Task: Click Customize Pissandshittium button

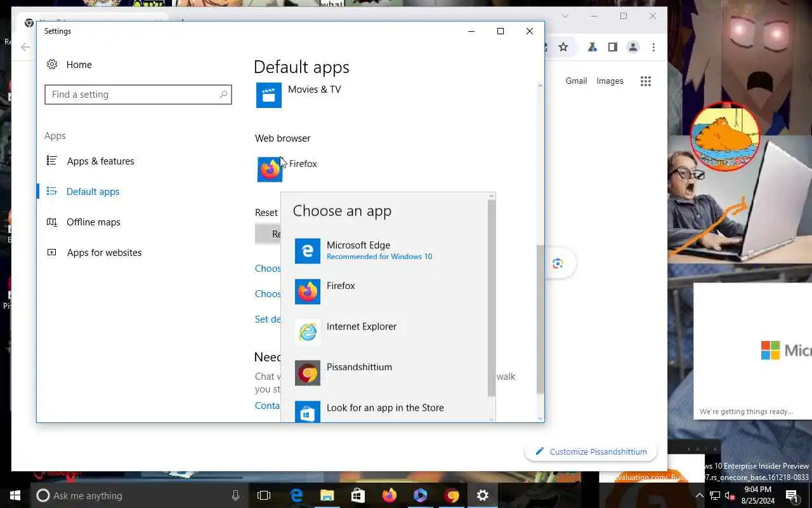Action: [591, 451]
